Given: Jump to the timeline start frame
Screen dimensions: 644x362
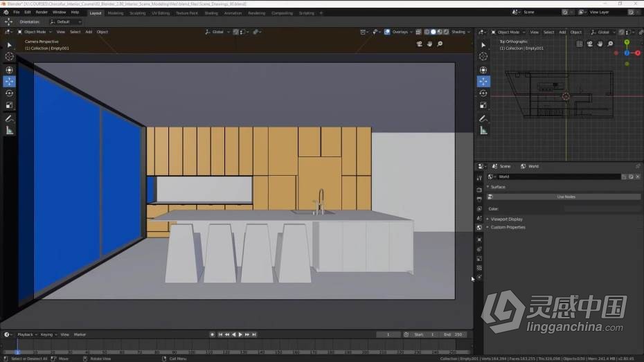Looking at the screenshot, I should 220,334.
